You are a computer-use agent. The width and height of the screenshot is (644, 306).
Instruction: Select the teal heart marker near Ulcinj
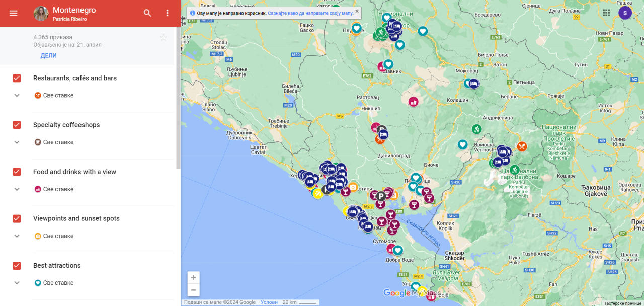415,286
